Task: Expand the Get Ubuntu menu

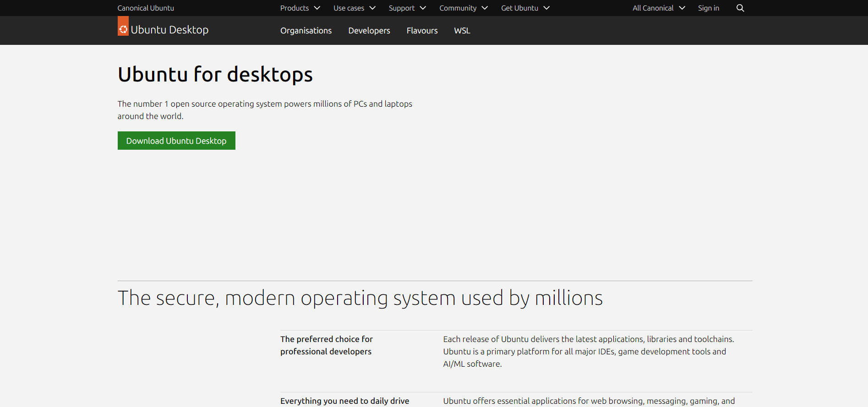Action: [x=525, y=8]
